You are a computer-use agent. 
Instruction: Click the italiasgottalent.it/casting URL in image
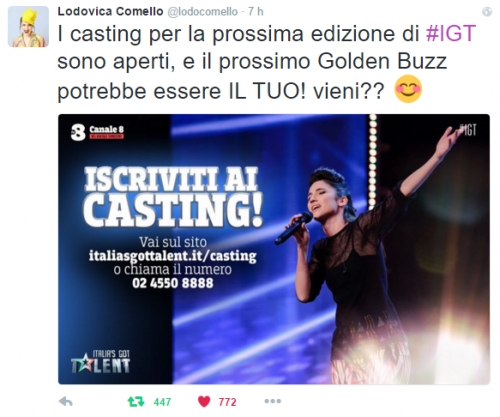click(x=173, y=256)
